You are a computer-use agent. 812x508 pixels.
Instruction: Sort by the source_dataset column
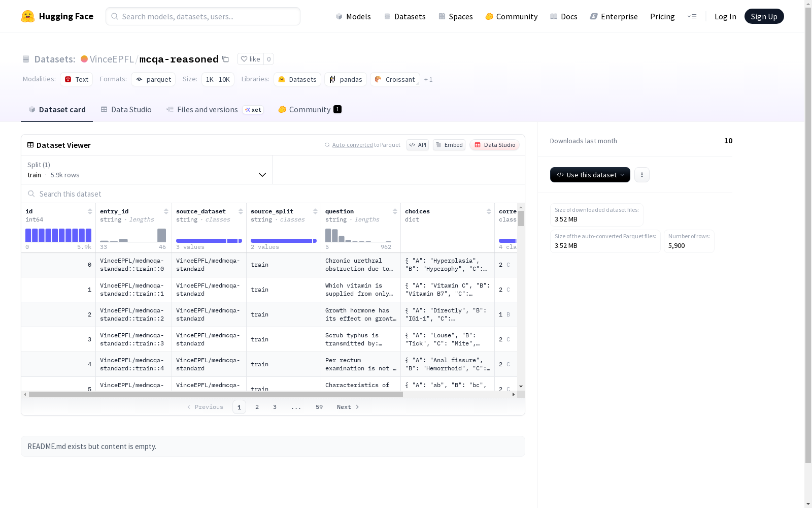[241, 211]
